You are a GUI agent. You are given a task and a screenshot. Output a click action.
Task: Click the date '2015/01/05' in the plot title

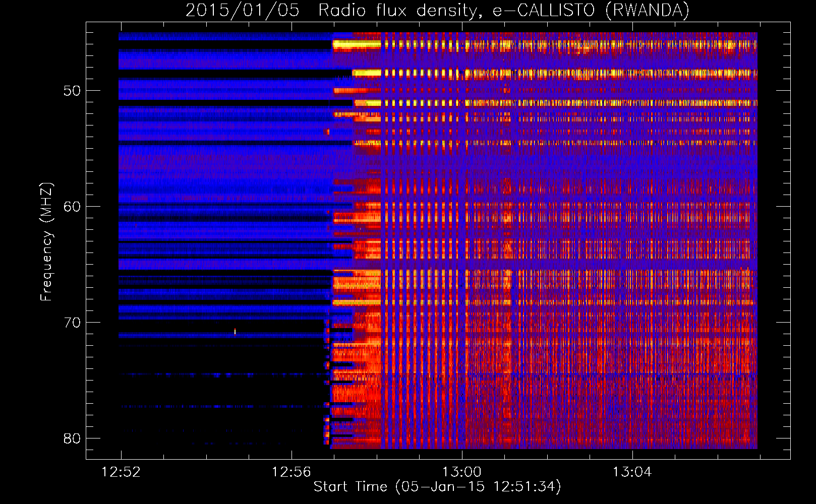click(x=243, y=11)
